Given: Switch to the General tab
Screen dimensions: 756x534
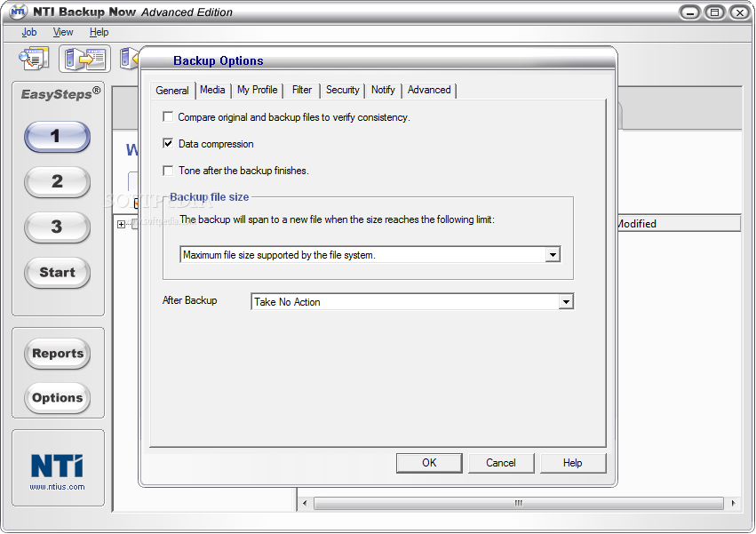Looking at the screenshot, I should 172,91.
